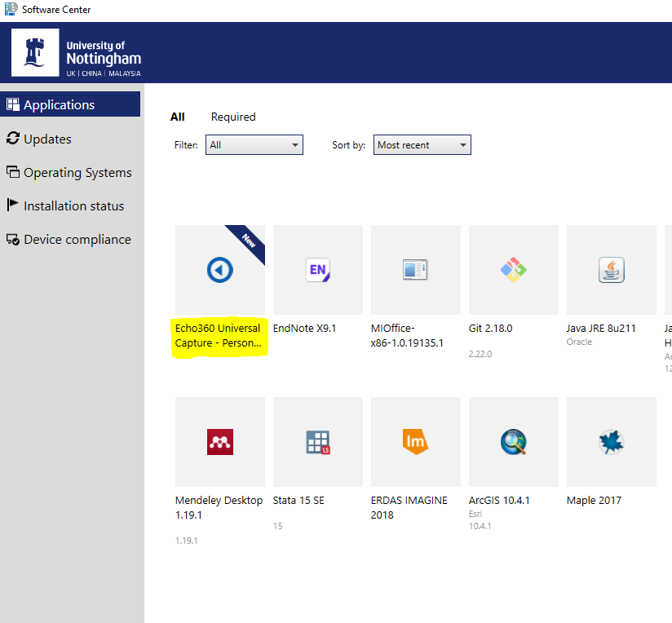The height and width of the screenshot is (623, 672).
Task: Select the Maple 2017 leaf icon
Action: tap(611, 442)
